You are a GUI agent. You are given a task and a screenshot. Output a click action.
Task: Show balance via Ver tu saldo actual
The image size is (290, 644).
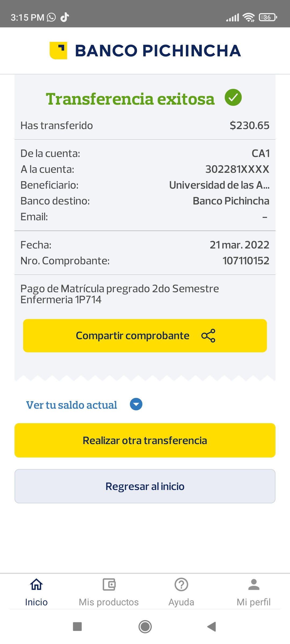pyautogui.click(x=71, y=405)
